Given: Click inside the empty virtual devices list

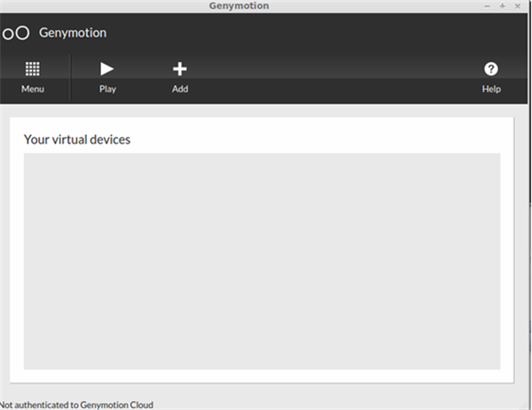Looking at the screenshot, I should pyautogui.click(x=262, y=261).
